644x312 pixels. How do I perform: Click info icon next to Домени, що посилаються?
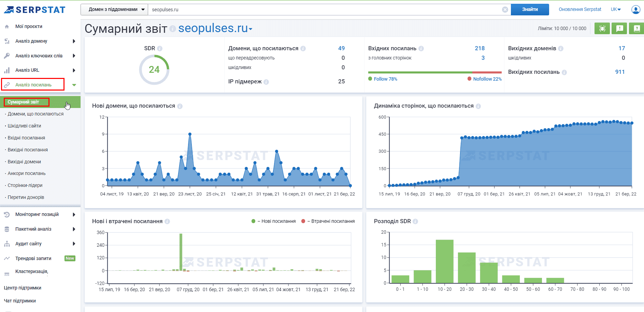click(303, 49)
